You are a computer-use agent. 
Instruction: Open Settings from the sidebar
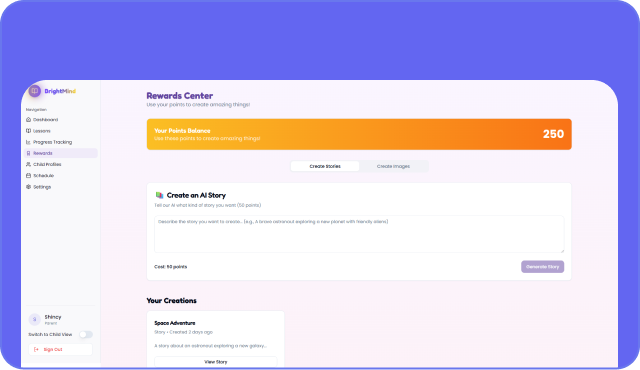[61, 187]
